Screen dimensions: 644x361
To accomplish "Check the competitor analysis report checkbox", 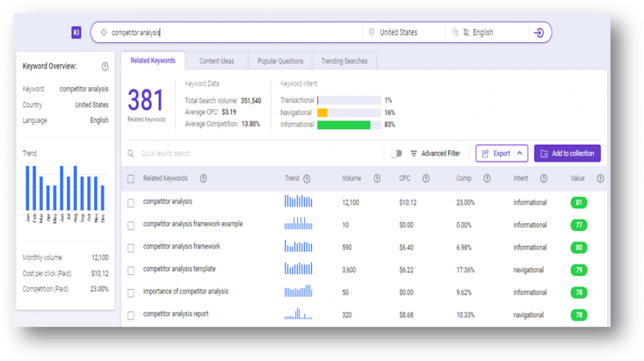I will coord(130,316).
